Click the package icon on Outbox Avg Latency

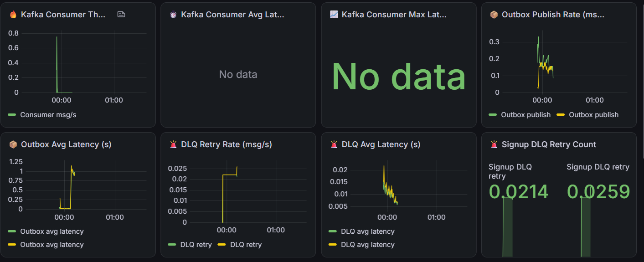coord(13,144)
